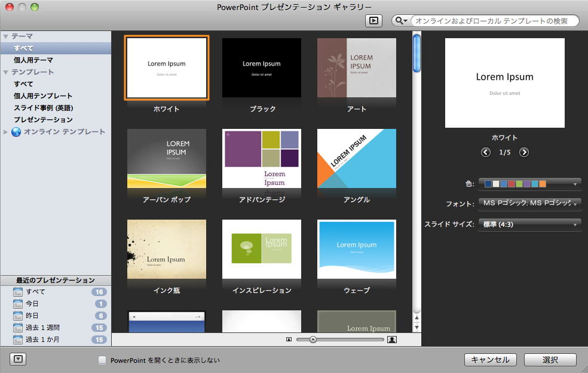Click calendar icon beside 今日
Screen dimensions: 588x373
(17, 303)
